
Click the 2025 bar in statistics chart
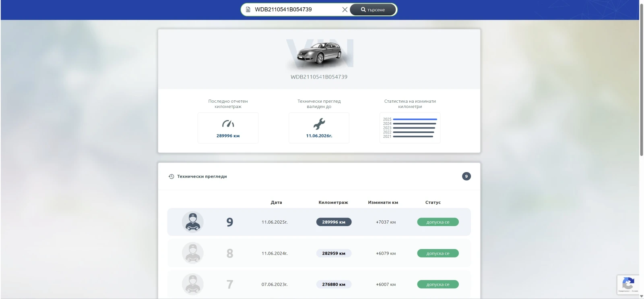415,119
